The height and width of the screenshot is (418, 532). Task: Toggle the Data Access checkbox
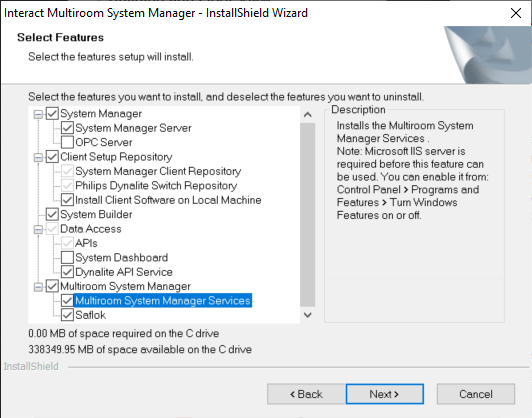(x=52, y=229)
